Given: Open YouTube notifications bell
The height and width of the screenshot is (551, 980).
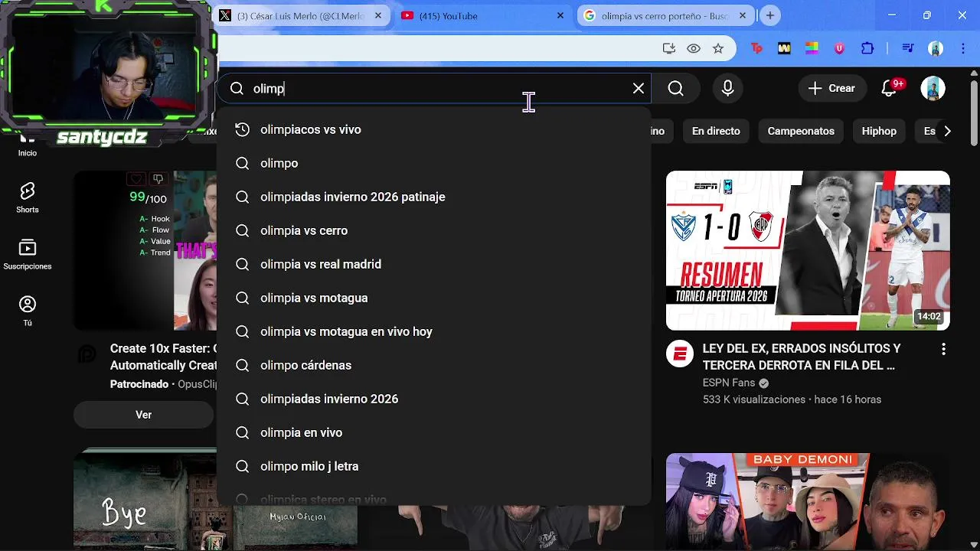Looking at the screenshot, I should pos(889,88).
